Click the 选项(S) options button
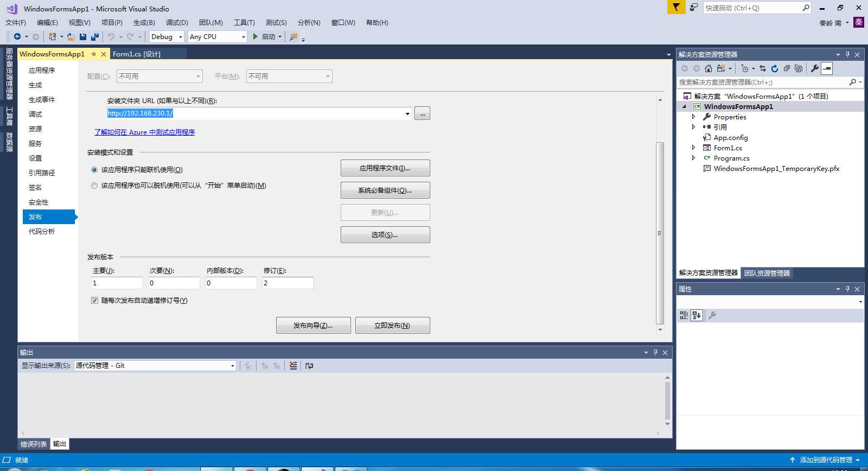The width and height of the screenshot is (868, 471). (385, 235)
